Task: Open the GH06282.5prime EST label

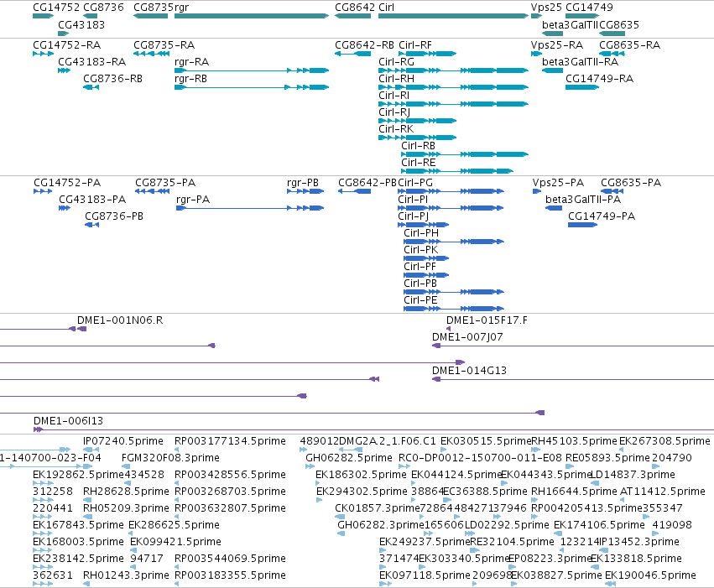Action: 349,458
